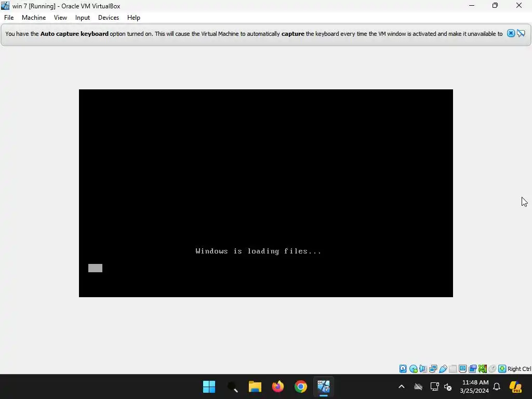Open File Explorer from the taskbar
The width and height of the screenshot is (532, 399).
(255, 387)
